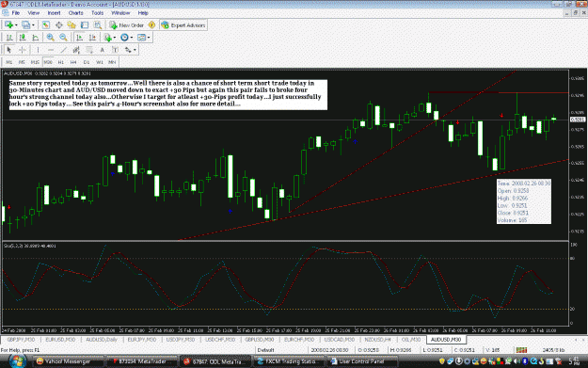588x368 pixels.
Task: Switch timeframe to M15
Action: 35,62
